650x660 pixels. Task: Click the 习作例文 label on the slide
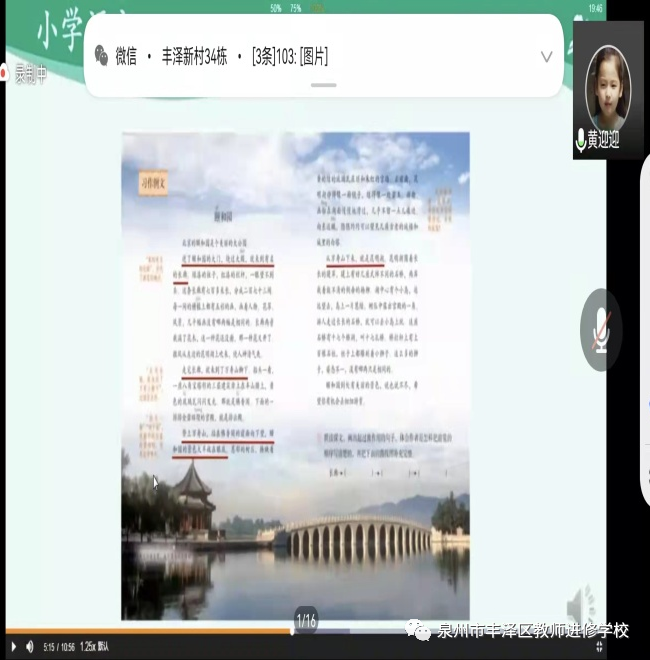pyautogui.click(x=153, y=183)
